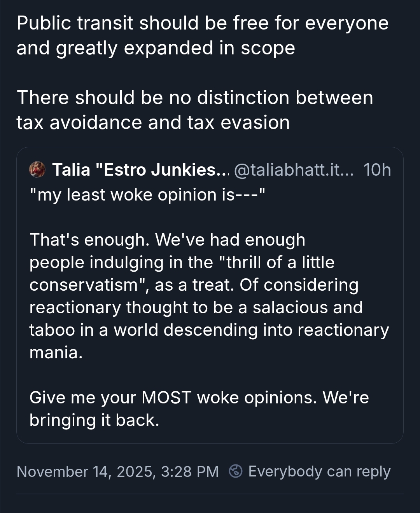The image size is (420, 513).
Task: Click "Give me your MOST woke opinions" line
Action: pos(199,398)
